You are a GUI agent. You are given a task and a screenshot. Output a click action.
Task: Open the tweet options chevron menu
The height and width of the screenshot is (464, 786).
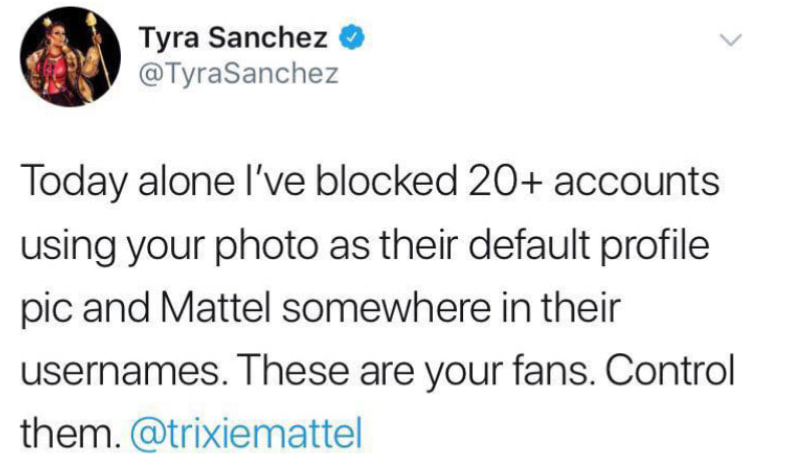(x=733, y=41)
